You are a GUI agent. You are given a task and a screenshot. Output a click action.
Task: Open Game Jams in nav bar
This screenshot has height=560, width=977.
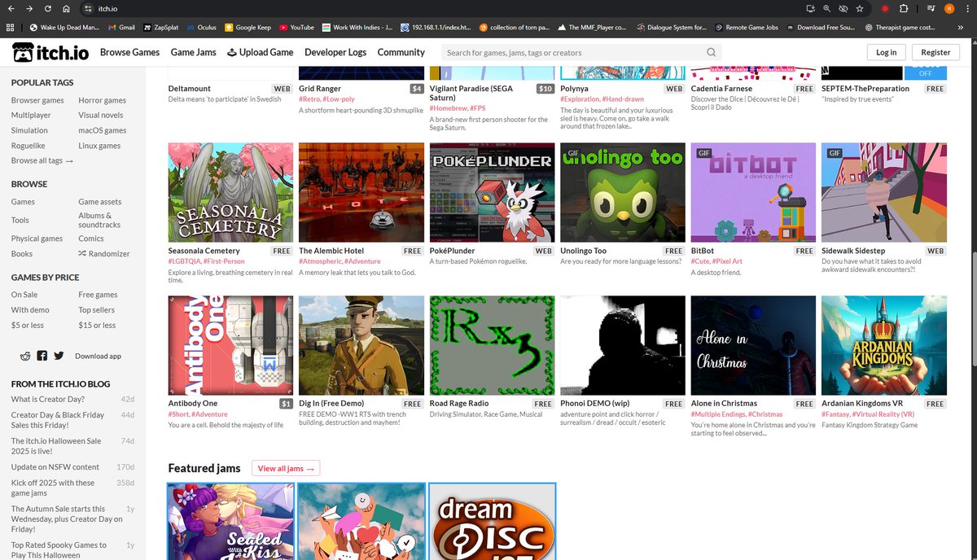coord(194,52)
